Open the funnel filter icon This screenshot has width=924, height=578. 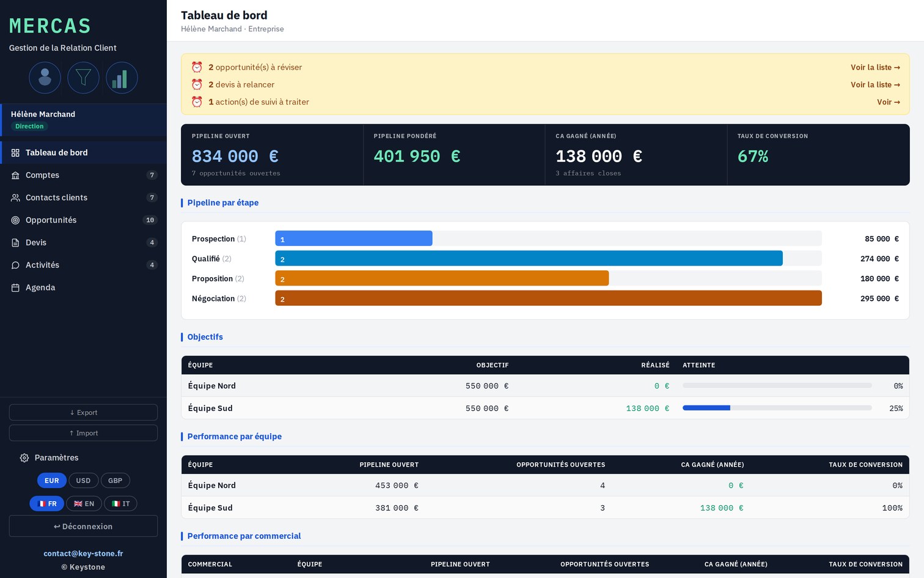pyautogui.click(x=83, y=78)
